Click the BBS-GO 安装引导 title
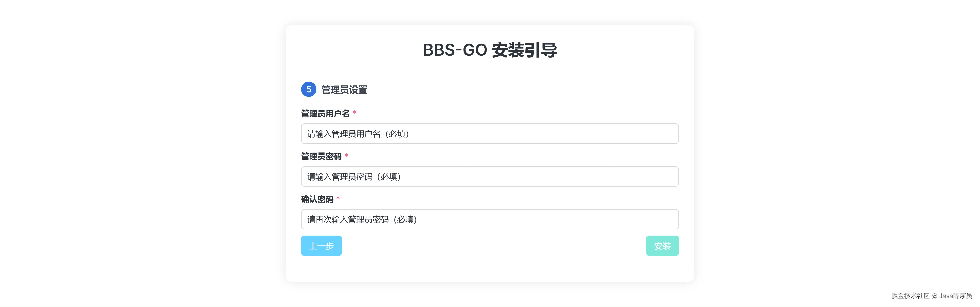980x307 pixels. point(490,50)
